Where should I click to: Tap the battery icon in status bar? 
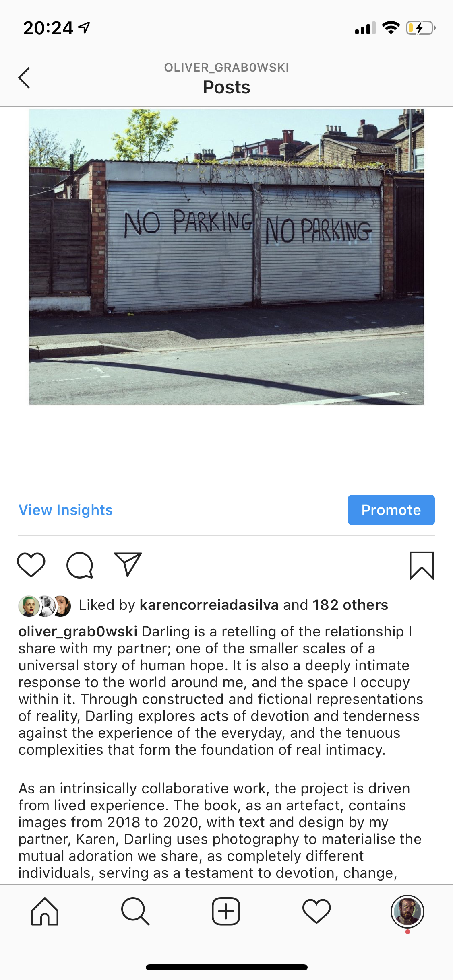[420, 28]
